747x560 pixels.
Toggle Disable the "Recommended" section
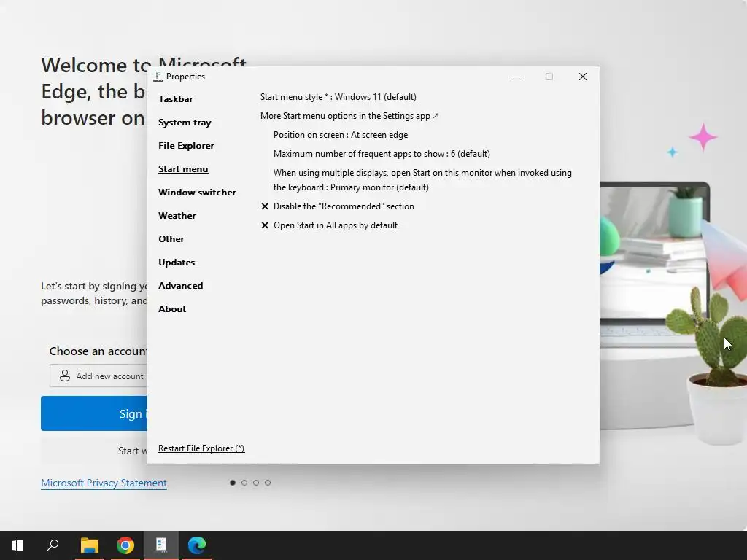click(x=338, y=206)
